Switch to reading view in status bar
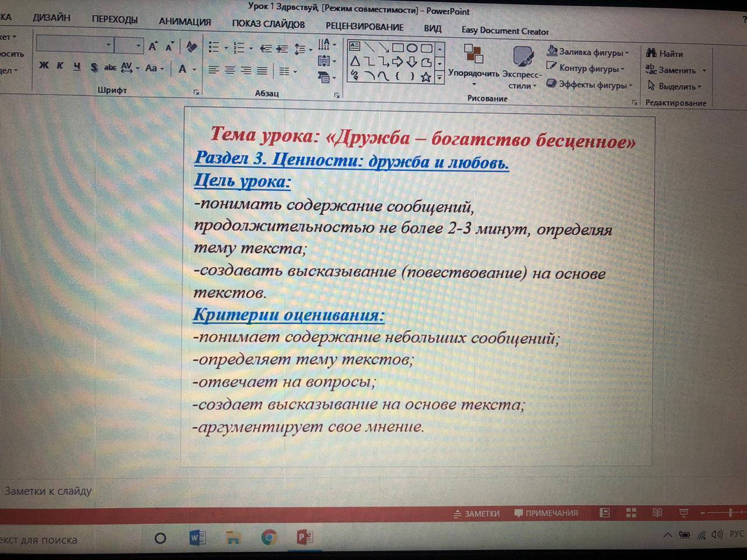 pyautogui.click(x=657, y=513)
